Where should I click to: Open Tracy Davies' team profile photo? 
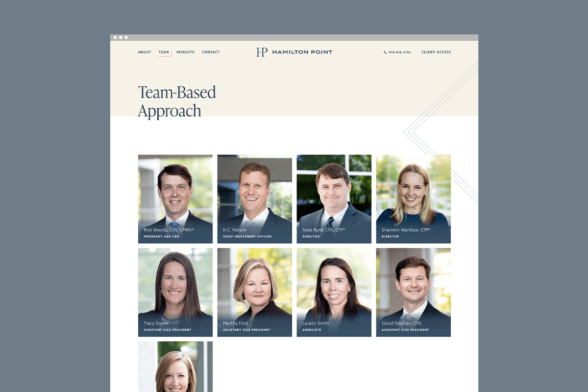point(175,292)
